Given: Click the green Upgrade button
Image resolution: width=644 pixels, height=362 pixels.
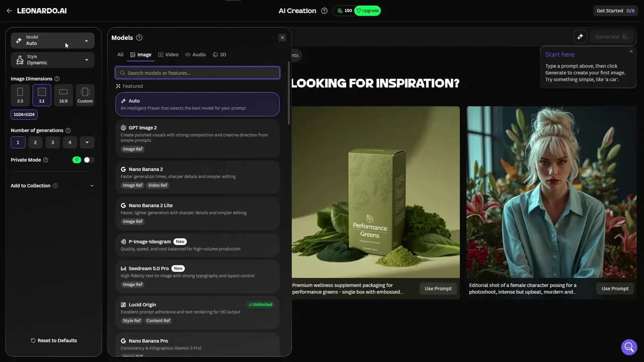Looking at the screenshot, I should click(x=367, y=11).
